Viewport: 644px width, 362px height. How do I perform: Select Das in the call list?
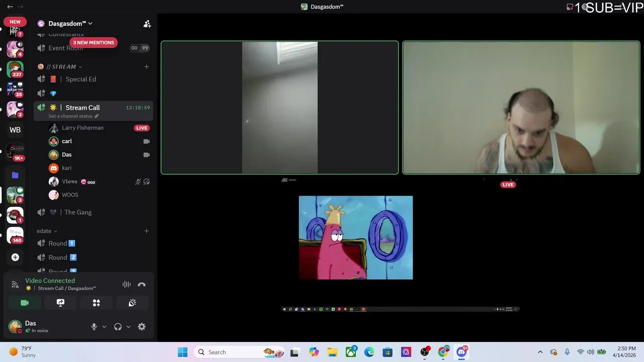99,155
